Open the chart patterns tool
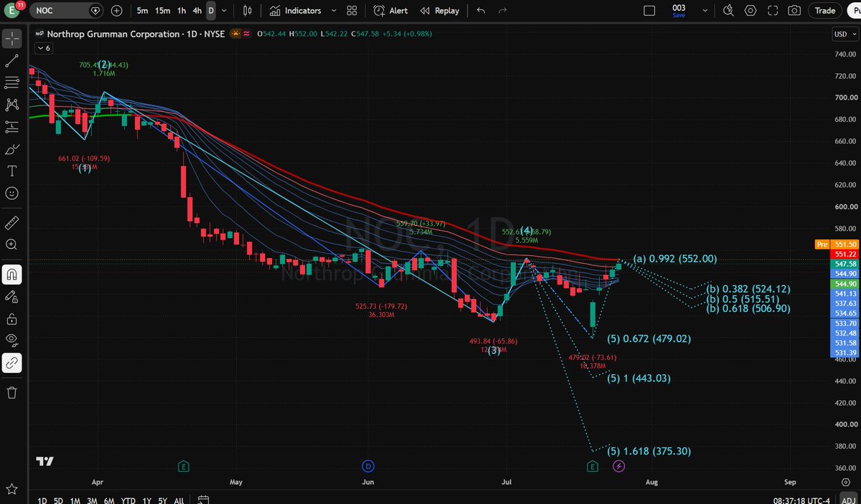 (x=11, y=104)
